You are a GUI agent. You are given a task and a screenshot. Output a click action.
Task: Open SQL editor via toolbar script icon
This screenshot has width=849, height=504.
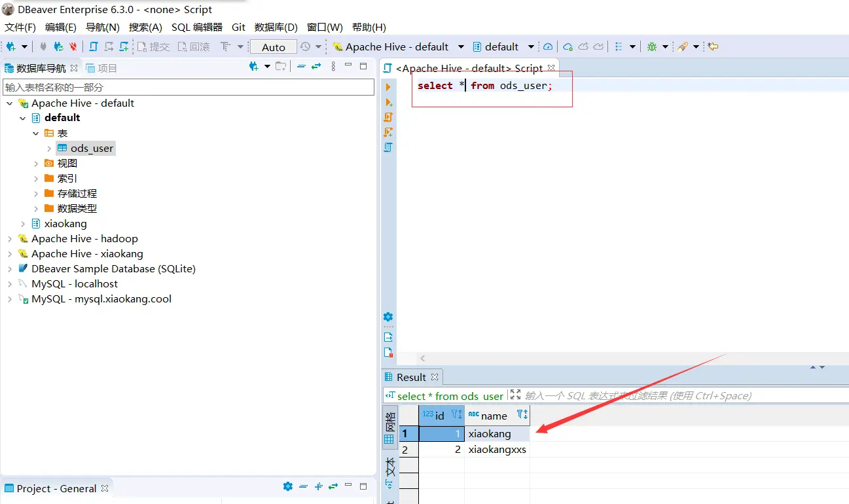point(94,46)
